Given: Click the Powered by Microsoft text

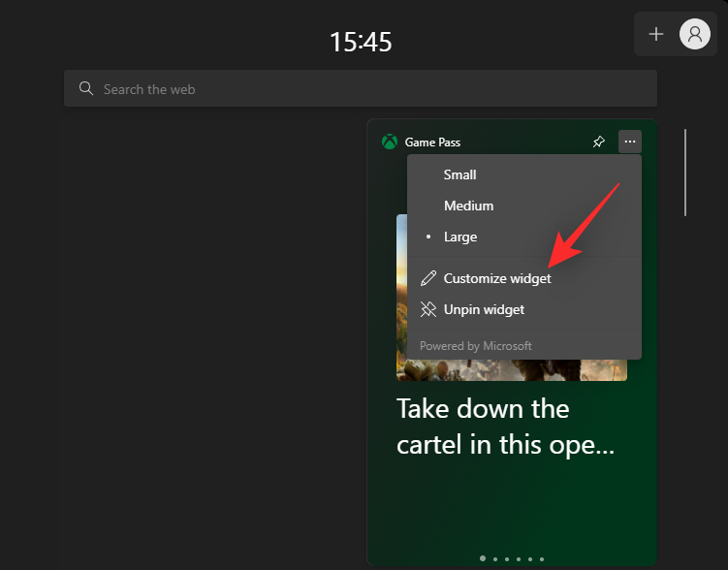Looking at the screenshot, I should pos(475,346).
